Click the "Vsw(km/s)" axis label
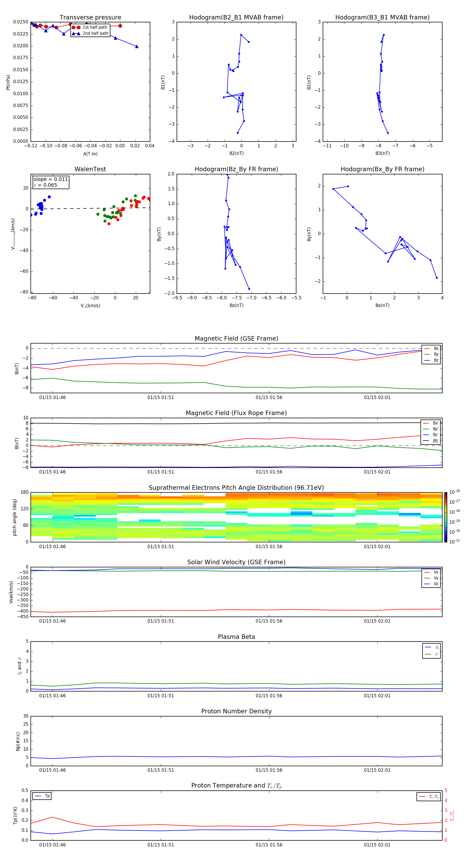473x868 pixels. [x=11, y=592]
